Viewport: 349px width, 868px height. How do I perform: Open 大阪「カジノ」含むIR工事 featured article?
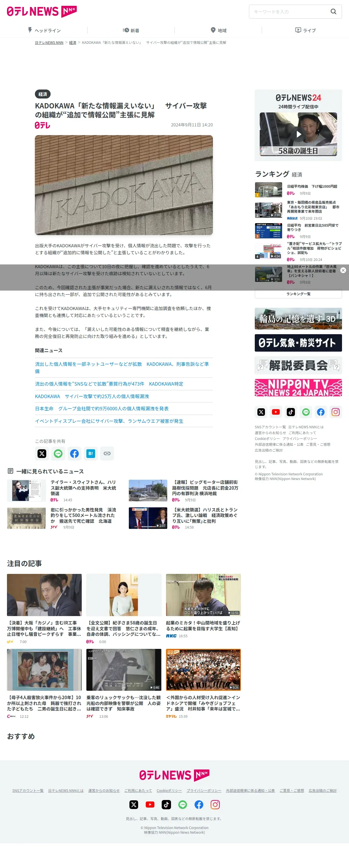tap(44, 609)
